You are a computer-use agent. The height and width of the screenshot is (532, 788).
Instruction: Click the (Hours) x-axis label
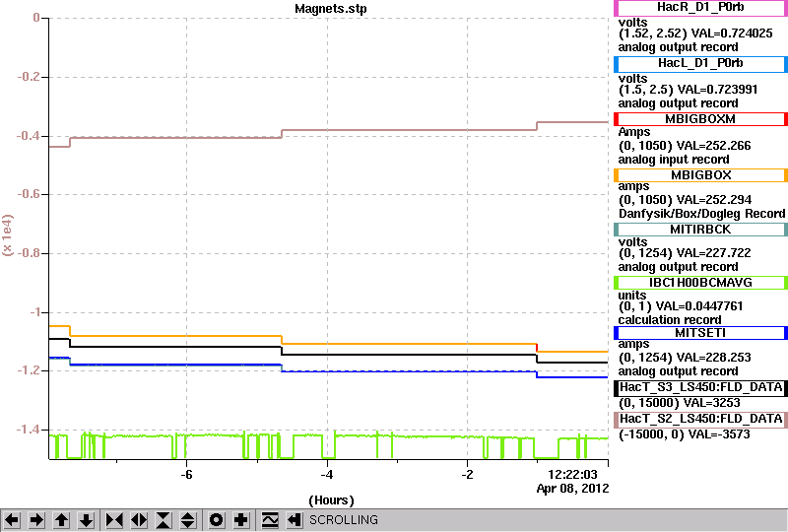(x=331, y=500)
